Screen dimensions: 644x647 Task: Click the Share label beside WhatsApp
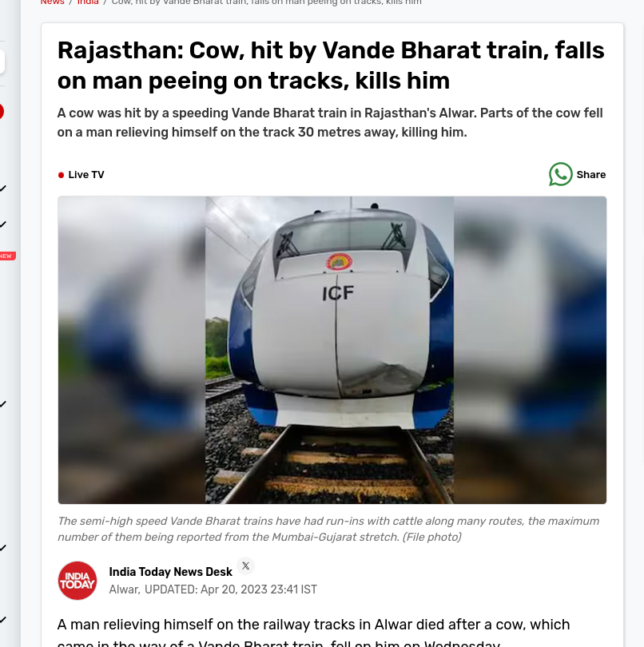pyautogui.click(x=590, y=175)
